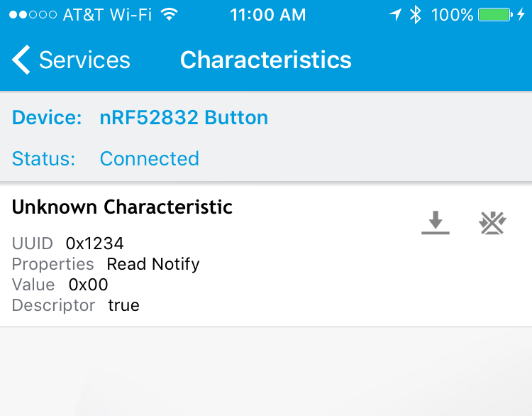Tap the Characteristics title
Image resolution: width=532 pixels, height=416 pixels.
(x=266, y=60)
